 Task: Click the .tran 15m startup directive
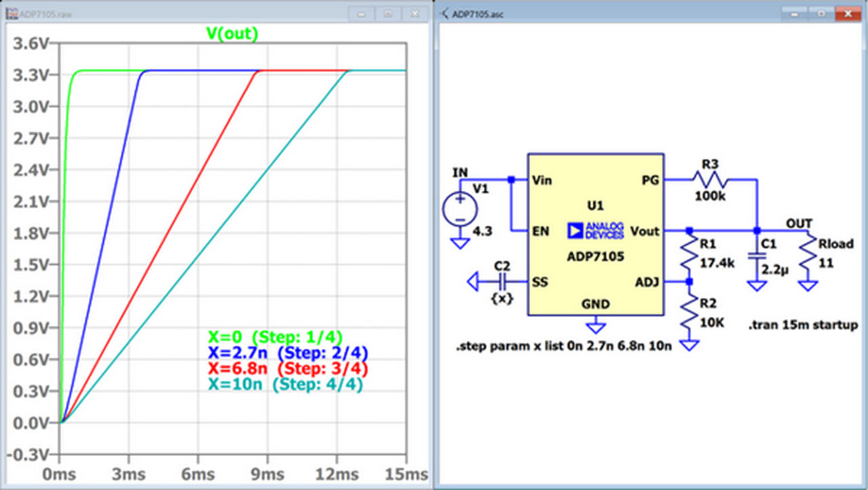coord(803,326)
